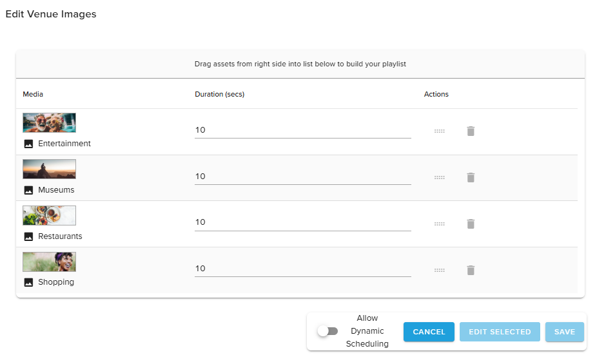Grab the Entertainment row drag handle
Image resolution: width=606 pixels, height=364 pixels.
[440, 131]
